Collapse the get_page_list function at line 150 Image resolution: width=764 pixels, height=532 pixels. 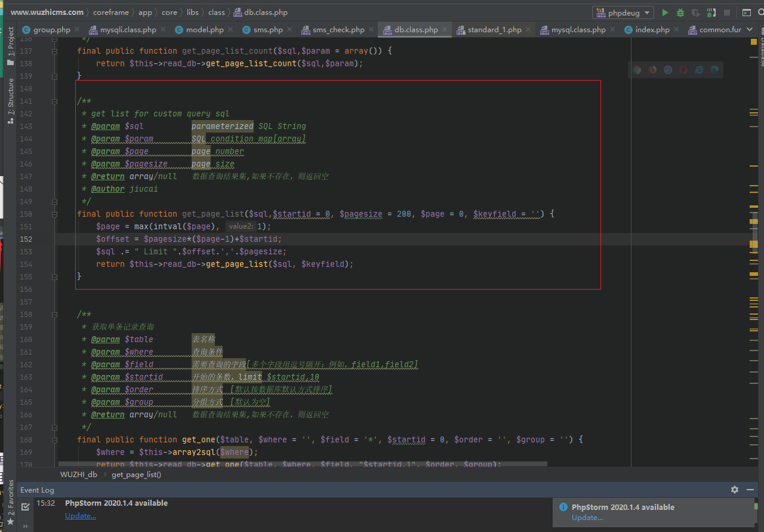point(55,214)
